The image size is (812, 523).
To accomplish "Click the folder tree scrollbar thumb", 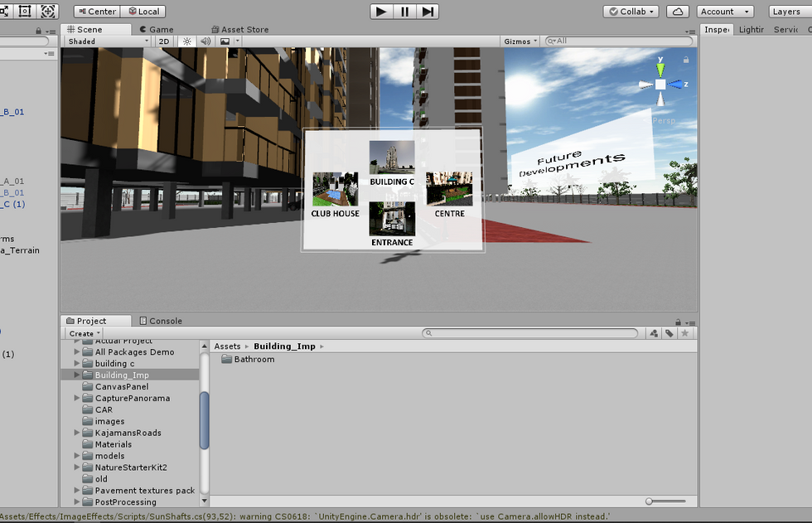I will 204,420.
